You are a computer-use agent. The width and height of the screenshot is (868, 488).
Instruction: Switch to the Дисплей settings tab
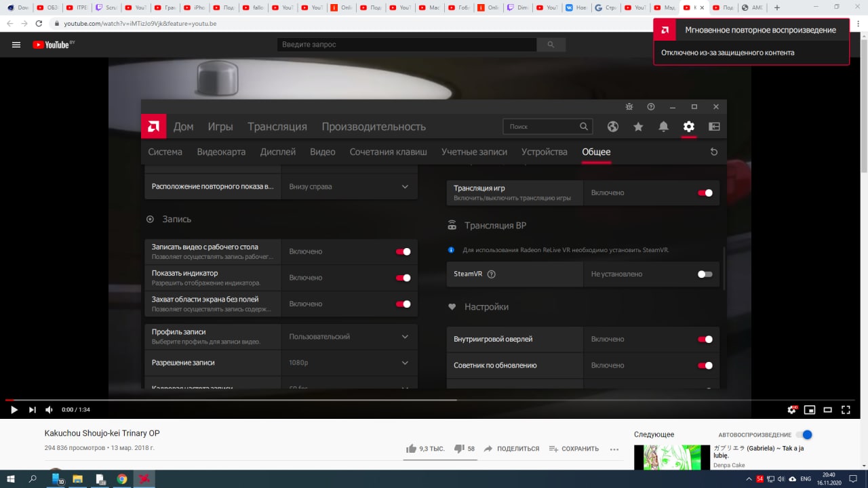click(x=278, y=152)
